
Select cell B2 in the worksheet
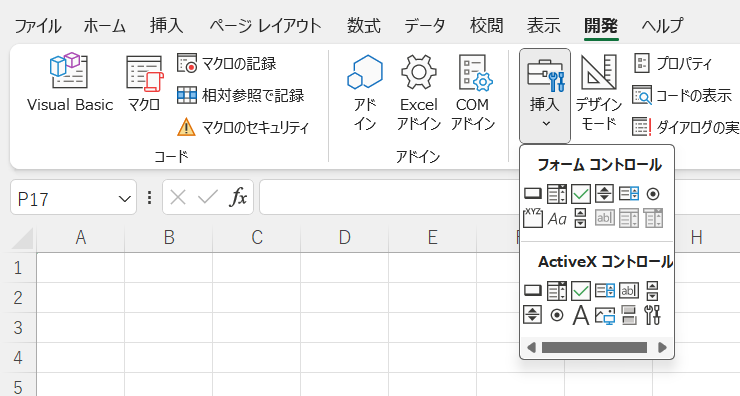coord(168,298)
